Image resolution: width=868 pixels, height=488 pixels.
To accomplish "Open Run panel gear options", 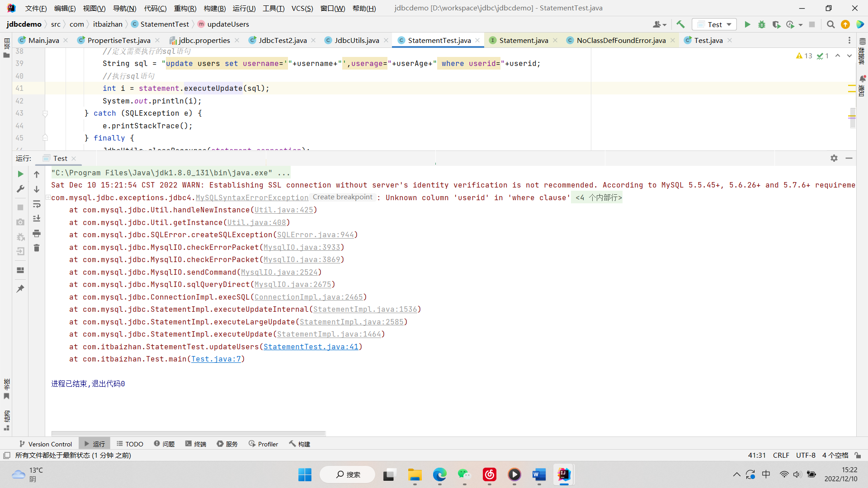I will pyautogui.click(x=834, y=158).
